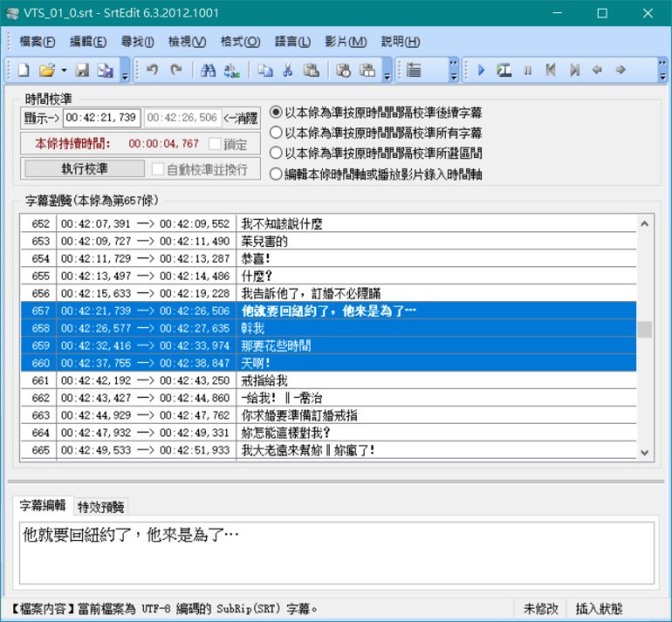Create a new subtitle file

click(x=24, y=70)
